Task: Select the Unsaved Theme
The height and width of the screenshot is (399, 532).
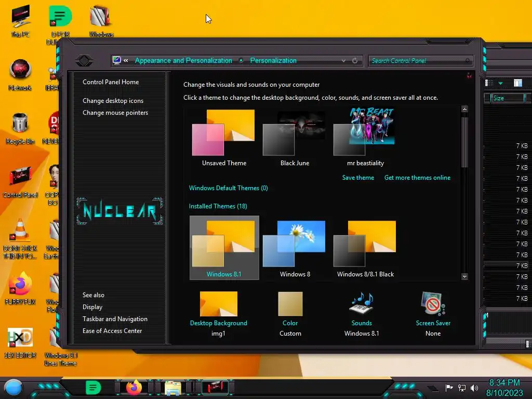Action: point(224,138)
